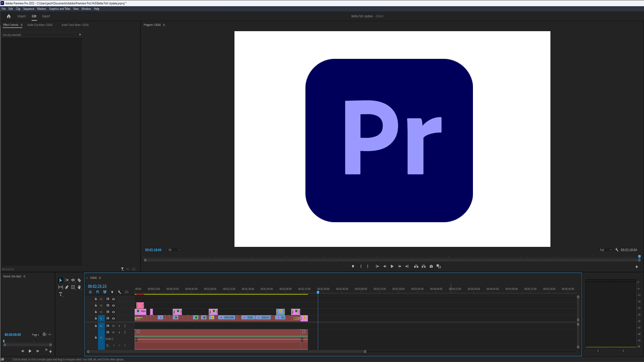Go to In point in the Program monitor

tap(377, 266)
